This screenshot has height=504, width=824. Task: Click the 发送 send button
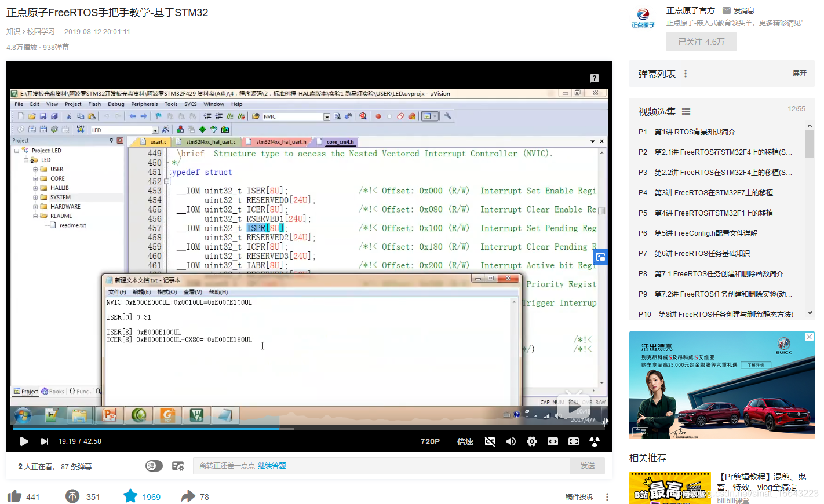[x=588, y=466]
